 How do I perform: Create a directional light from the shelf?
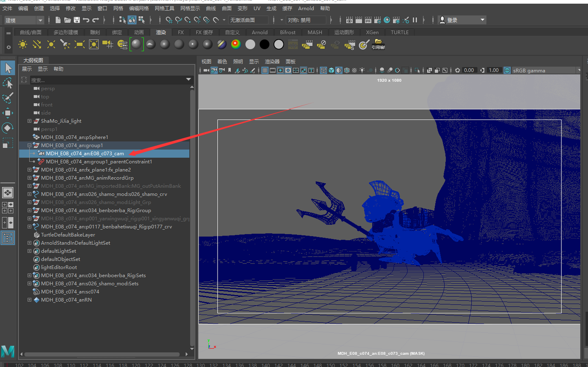tap(37, 44)
